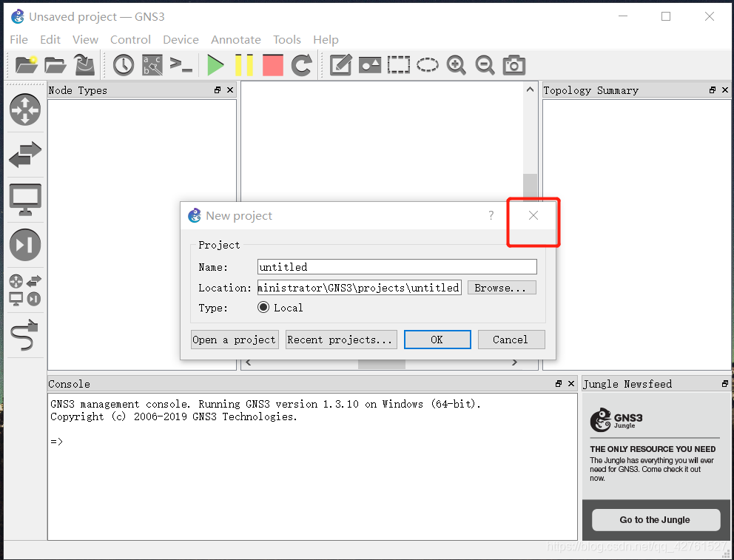Stop all devices with red square icon

273,65
